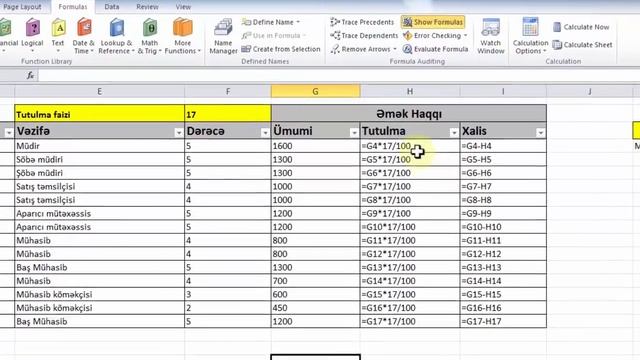This screenshot has height=360, width=640.
Task: Select the Ümumi value 600 cell
Action: (316, 294)
